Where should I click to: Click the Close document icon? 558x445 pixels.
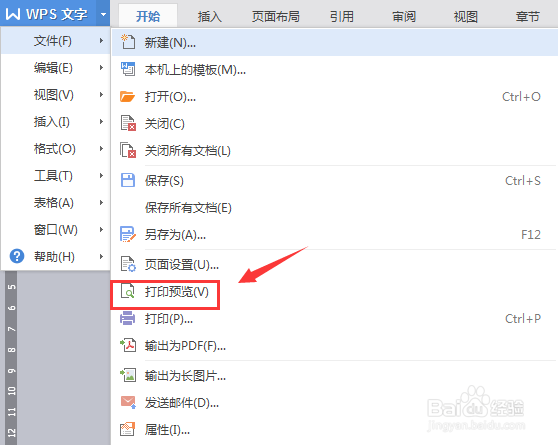(x=128, y=123)
